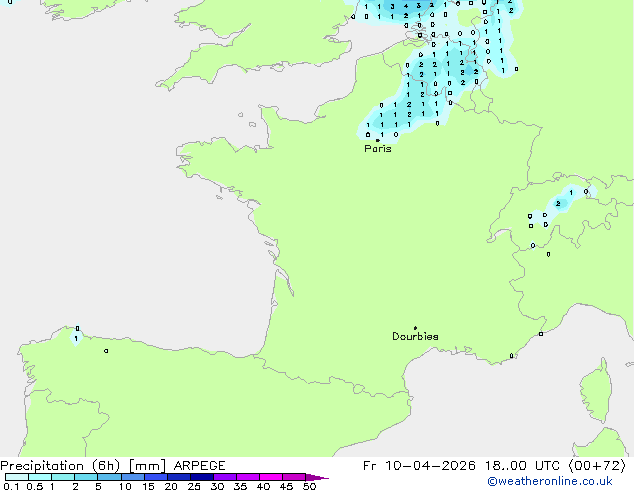Click the Dourbies location label
Screen dimensions: 634x490
tap(415, 336)
